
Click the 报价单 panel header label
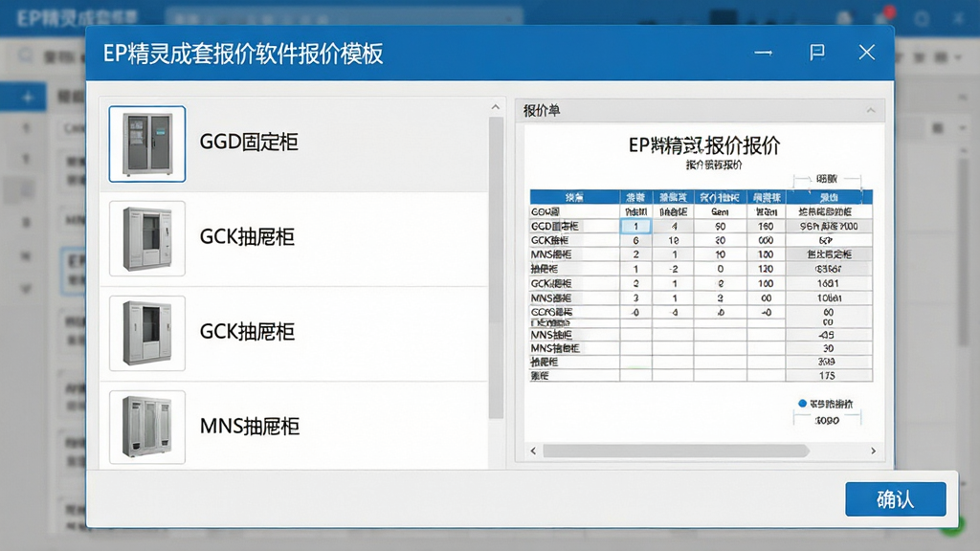pyautogui.click(x=542, y=111)
